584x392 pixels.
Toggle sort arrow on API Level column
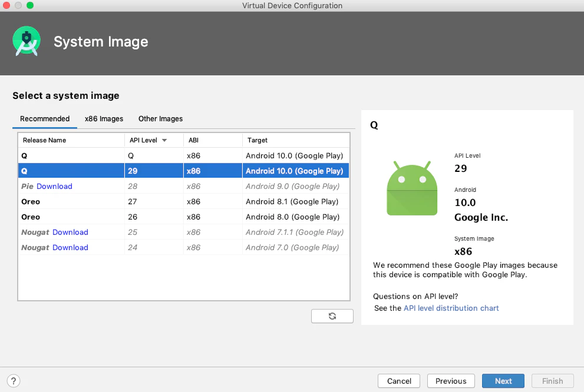point(164,140)
